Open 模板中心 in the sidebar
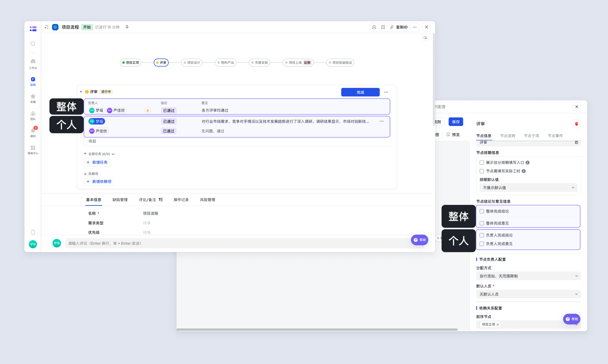The width and height of the screenshot is (608, 364). 33,150
